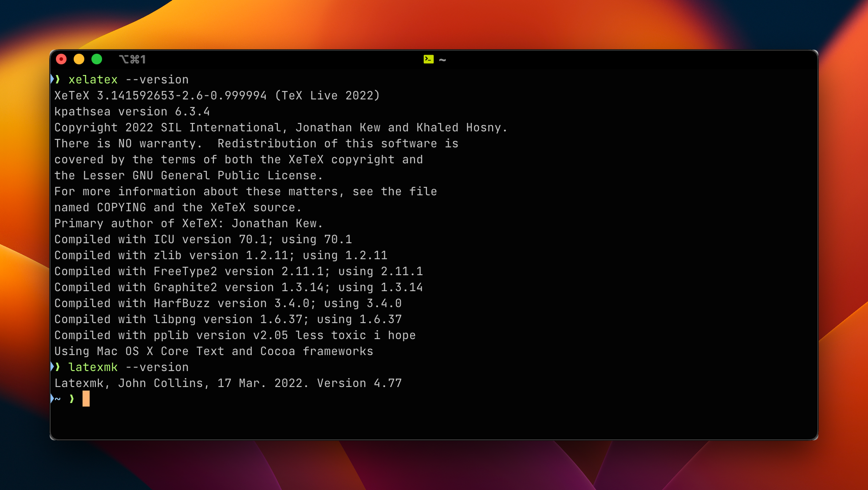Click the tilde home directory indicator
This screenshot has width=868, height=490.
point(442,59)
